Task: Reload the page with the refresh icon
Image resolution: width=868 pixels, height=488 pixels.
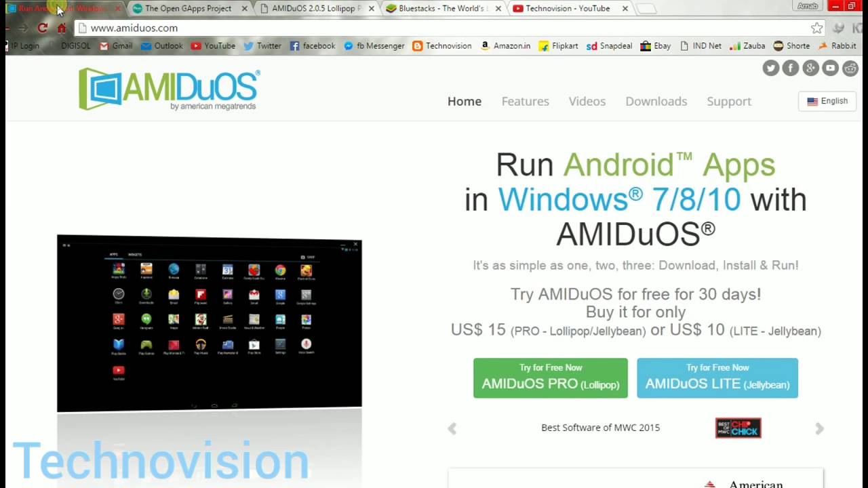Action: click(x=42, y=28)
